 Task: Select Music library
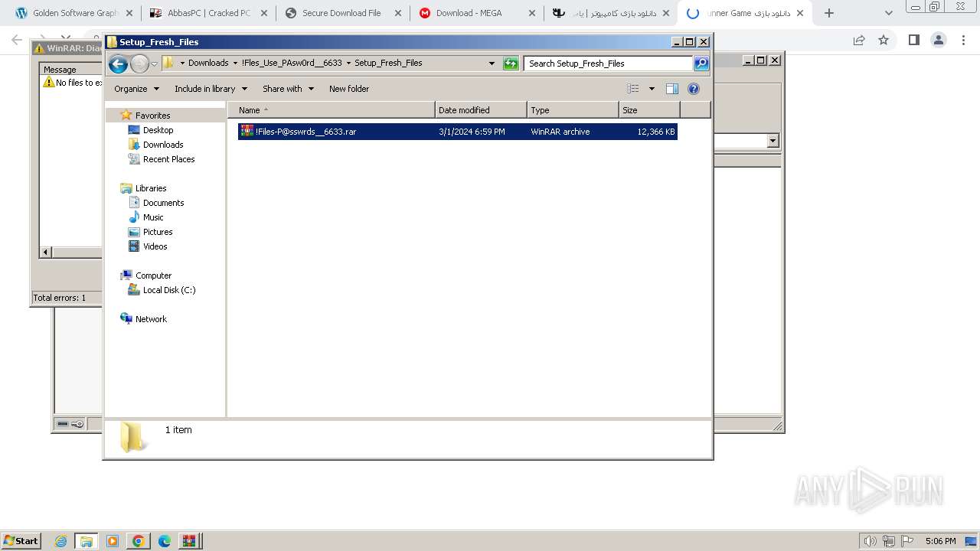(x=152, y=217)
